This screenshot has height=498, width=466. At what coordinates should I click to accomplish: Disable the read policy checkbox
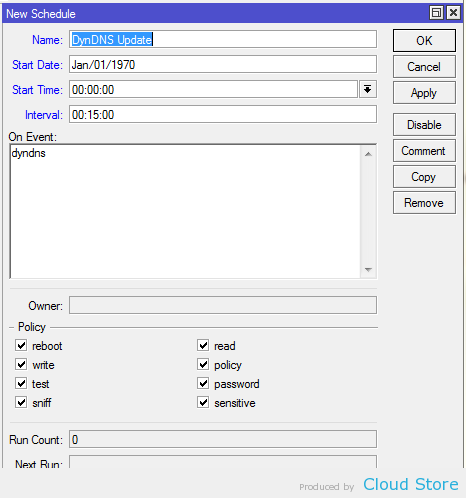pos(203,345)
